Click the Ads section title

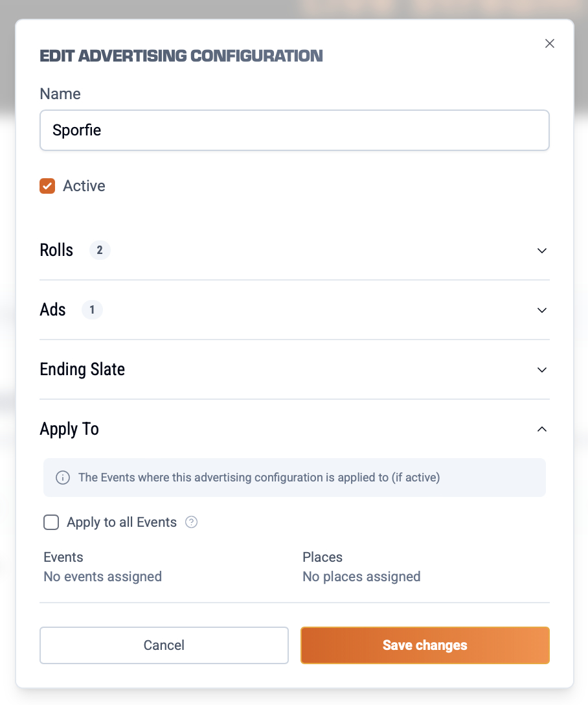(52, 310)
